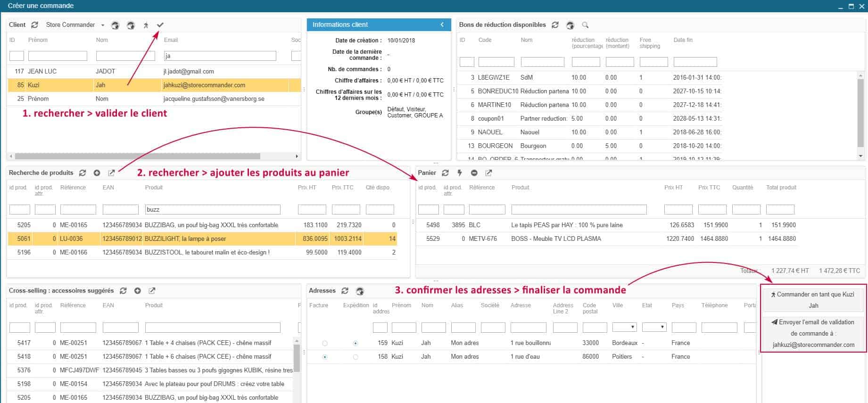Sort Panier by Prix TTC column header
The image size is (868, 403).
[x=709, y=188]
